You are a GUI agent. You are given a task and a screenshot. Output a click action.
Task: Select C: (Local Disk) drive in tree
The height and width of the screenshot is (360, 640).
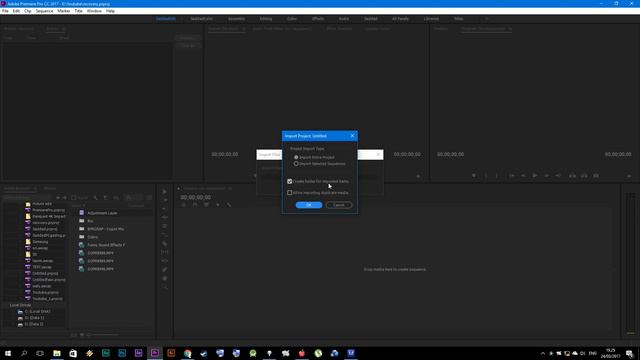[x=37, y=311]
